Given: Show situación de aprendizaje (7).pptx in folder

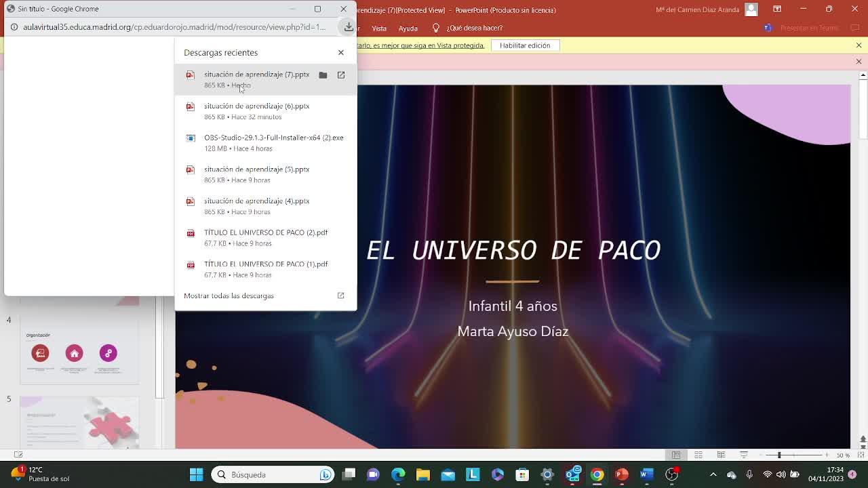Looking at the screenshot, I should pyautogui.click(x=323, y=75).
